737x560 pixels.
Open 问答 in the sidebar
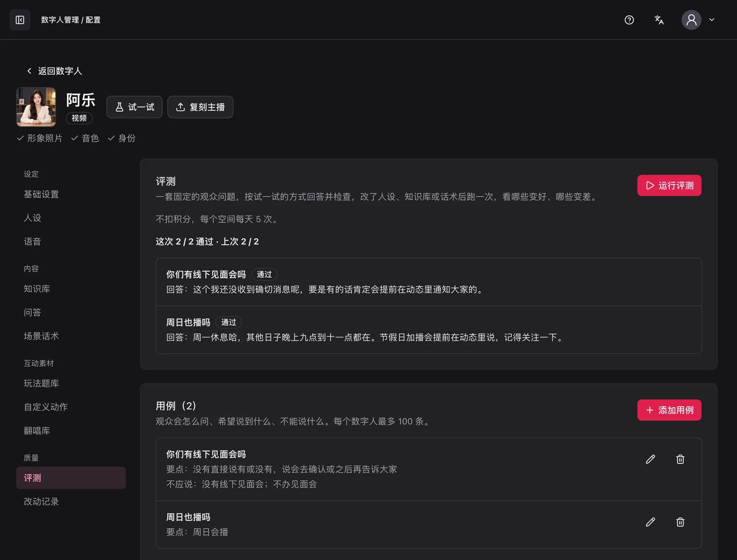tap(71, 312)
